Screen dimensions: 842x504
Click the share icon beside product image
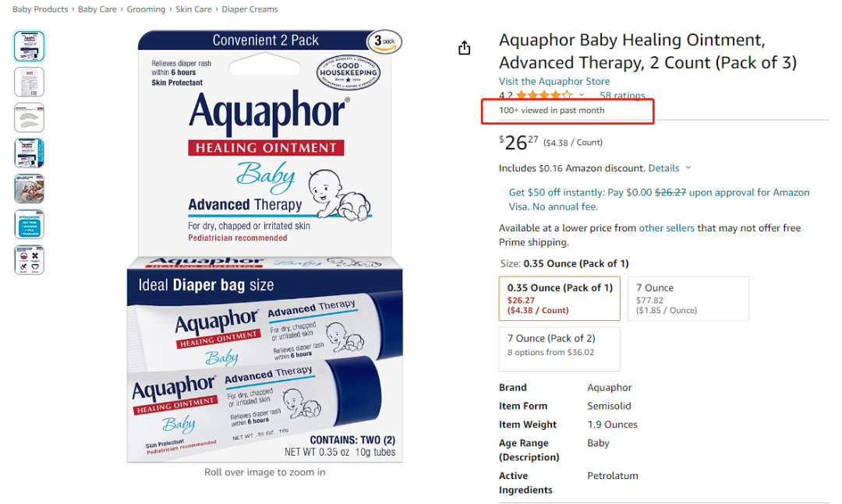click(465, 48)
